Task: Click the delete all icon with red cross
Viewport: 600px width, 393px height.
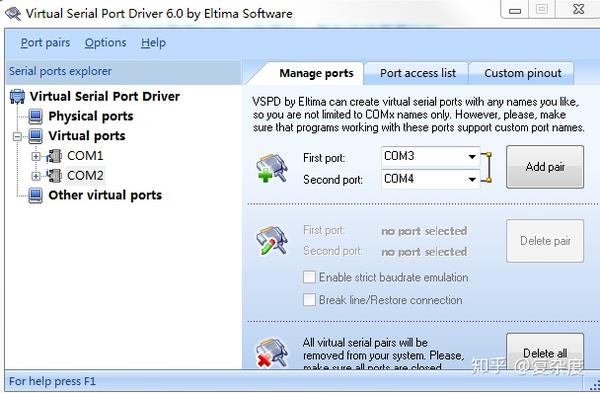Action: click(272, 352)
